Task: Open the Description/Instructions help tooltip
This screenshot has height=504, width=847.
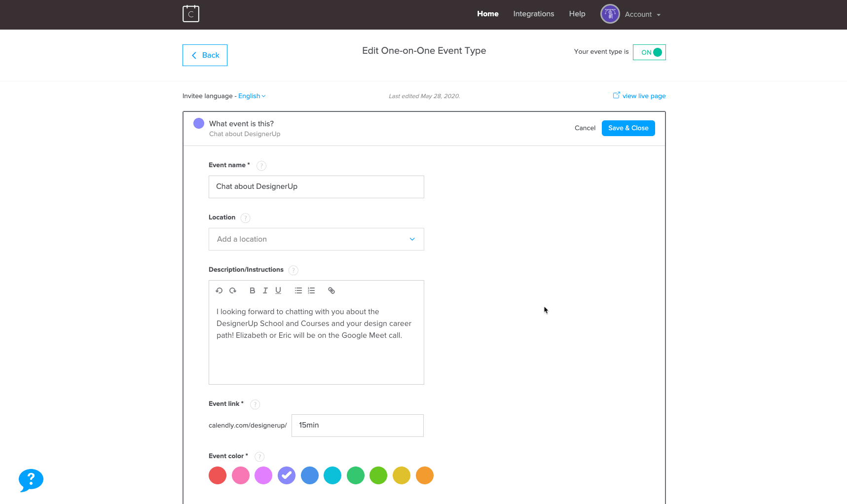Action: click(293, 270)
